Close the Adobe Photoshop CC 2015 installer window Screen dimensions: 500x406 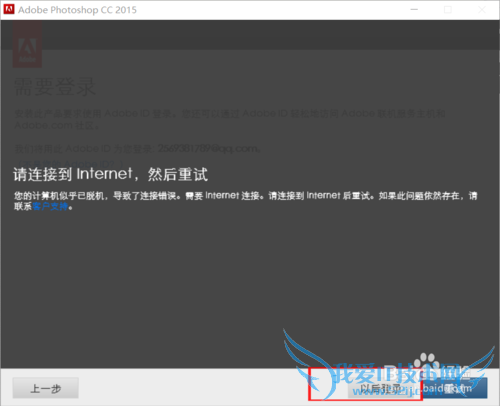482,10
